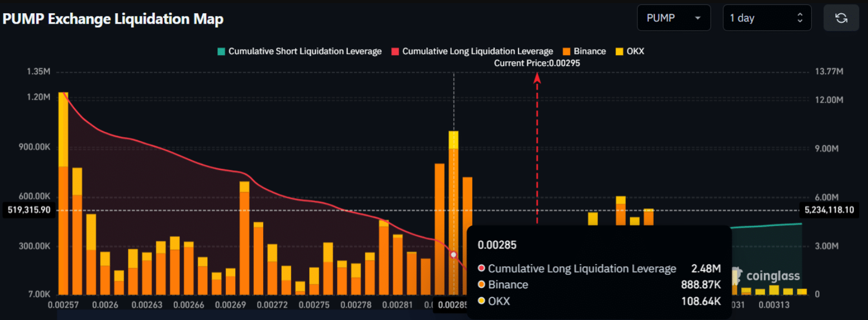Open the PUMP coin dropdown

674,18
